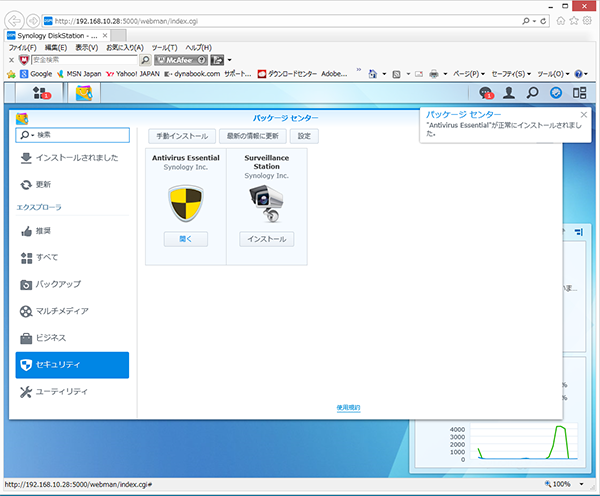Open DSM notifications speech bubble icon
The image size is (600, 496).
(x=486, y=93)
